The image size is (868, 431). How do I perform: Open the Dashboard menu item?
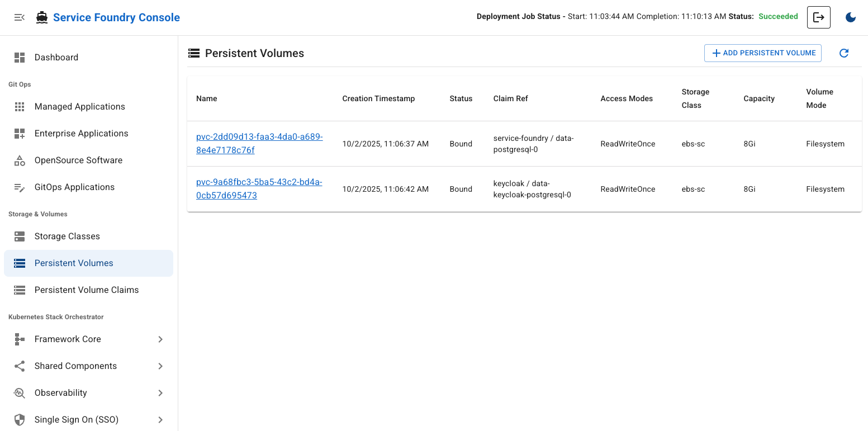pos(56,57)
